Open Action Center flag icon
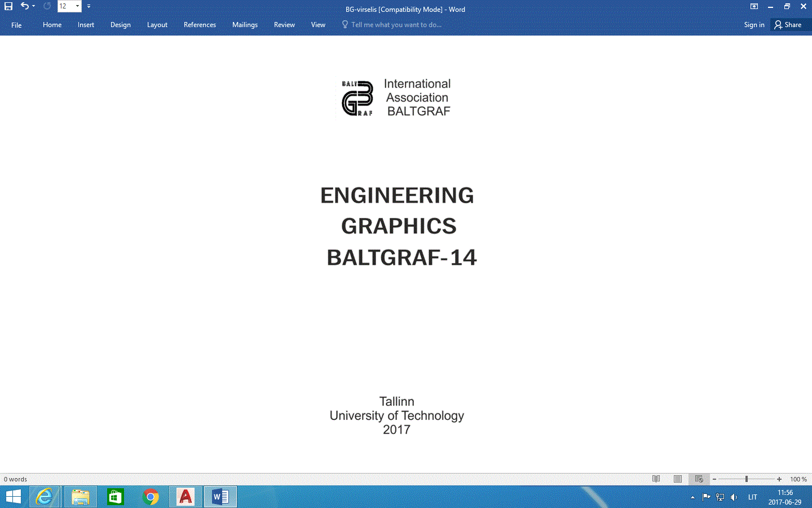This screenshot has height=508, width=812. coord(706,497)
